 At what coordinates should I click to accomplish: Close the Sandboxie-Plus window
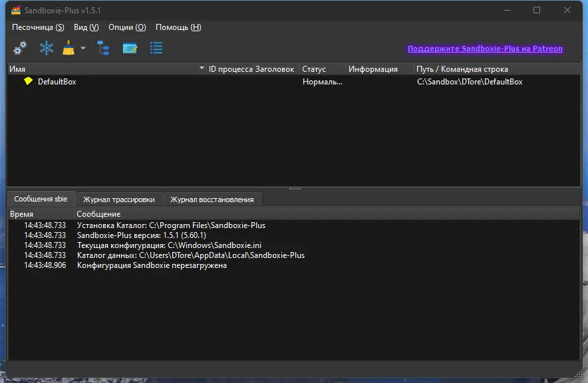tap(567, 10)
